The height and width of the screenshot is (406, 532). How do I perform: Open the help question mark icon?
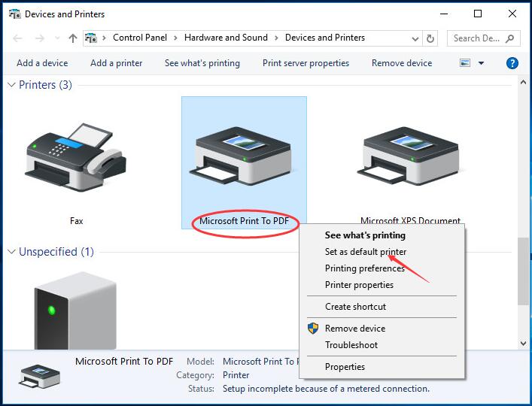pyautogui.click(x=512, y=63)
